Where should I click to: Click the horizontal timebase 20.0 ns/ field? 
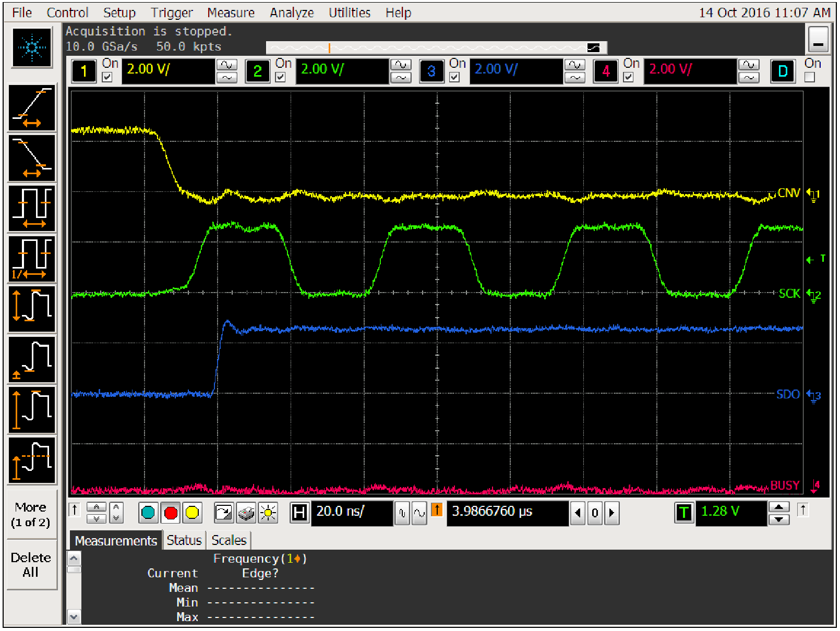(352, 512)
